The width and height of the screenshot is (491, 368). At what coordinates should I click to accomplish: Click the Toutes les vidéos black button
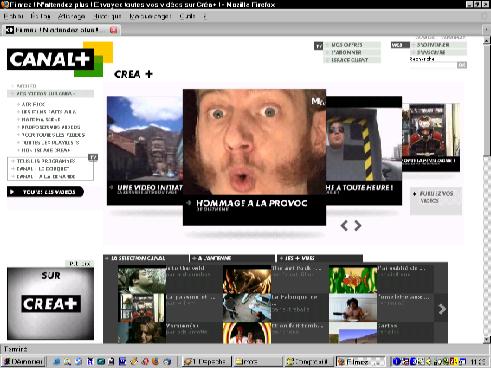pos(45,192)
